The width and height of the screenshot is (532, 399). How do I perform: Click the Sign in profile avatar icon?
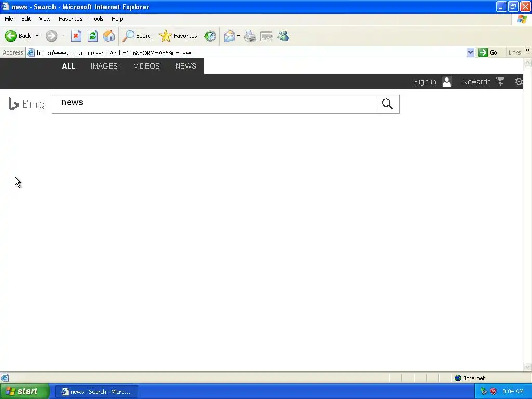coord(447,82)
